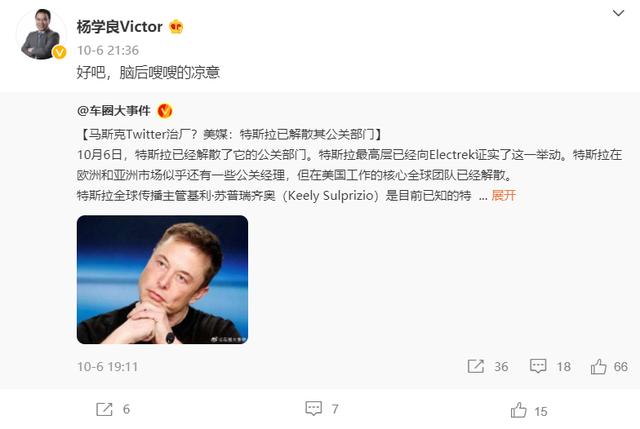This screenshot has width=640, height=429.
Task: Repost Victor's post showing 6 shares
Action: [x=113, y=409]
